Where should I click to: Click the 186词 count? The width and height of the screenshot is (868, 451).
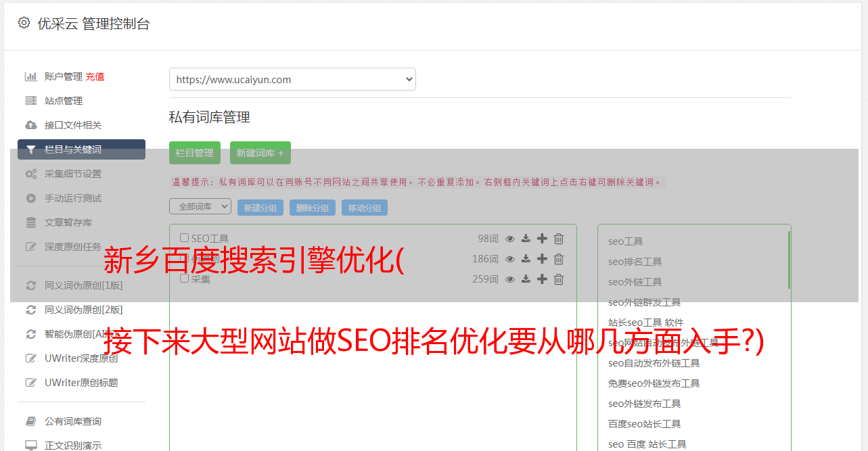point(485,259)
